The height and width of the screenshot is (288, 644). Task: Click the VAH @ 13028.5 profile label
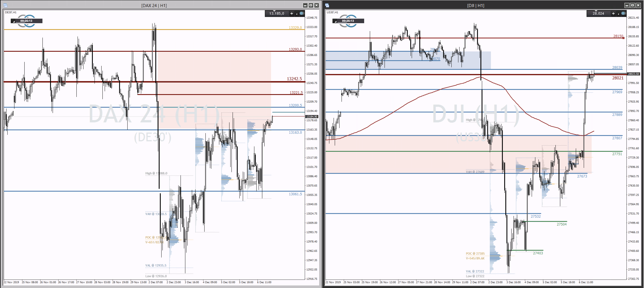tap(156, 214)
